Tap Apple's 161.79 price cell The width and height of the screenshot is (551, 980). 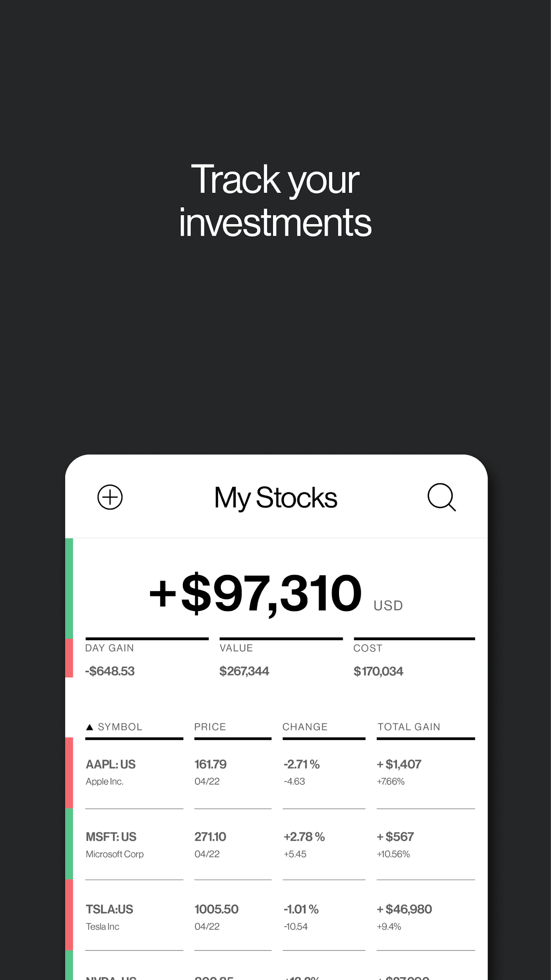click(210, 764)
